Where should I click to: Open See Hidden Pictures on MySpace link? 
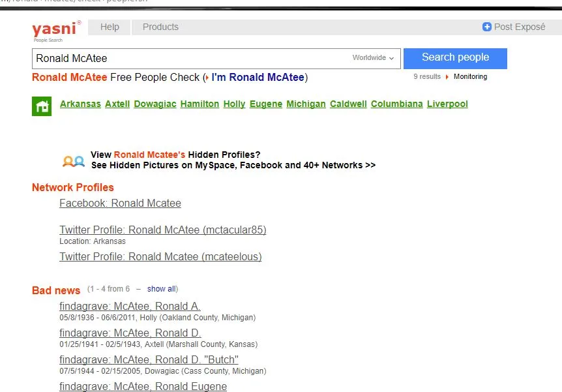coord(233,165)
